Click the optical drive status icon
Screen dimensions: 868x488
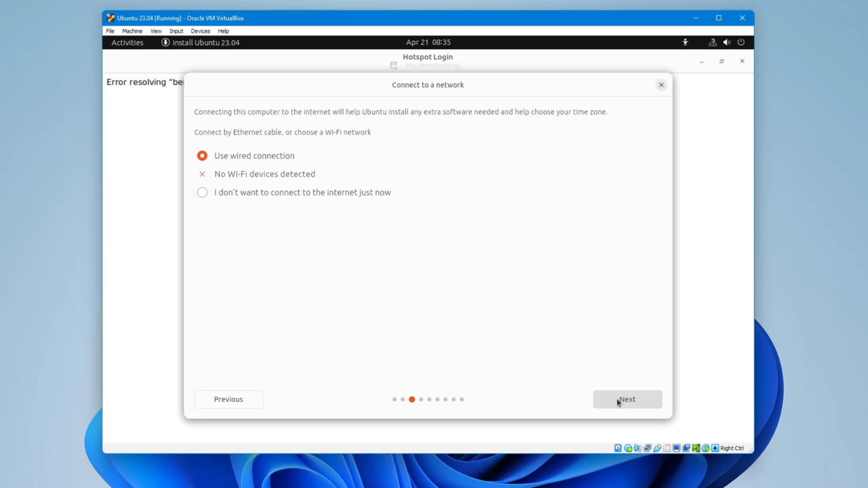pos(627,447)
